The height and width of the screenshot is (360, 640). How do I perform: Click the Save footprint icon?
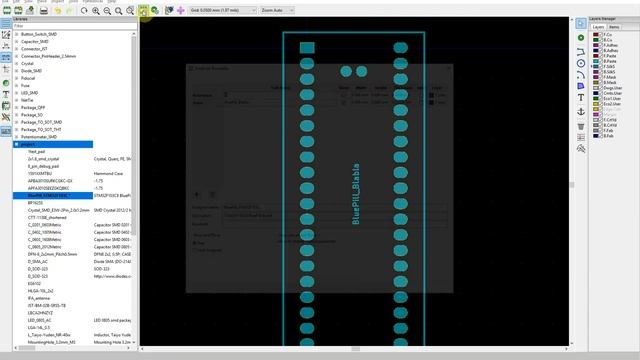coord(30,10)
